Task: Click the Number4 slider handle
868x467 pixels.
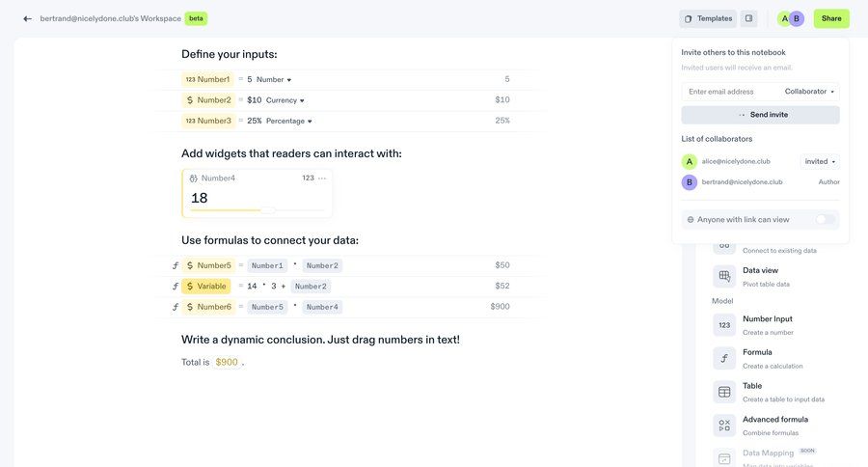Action: coord(267,209)
